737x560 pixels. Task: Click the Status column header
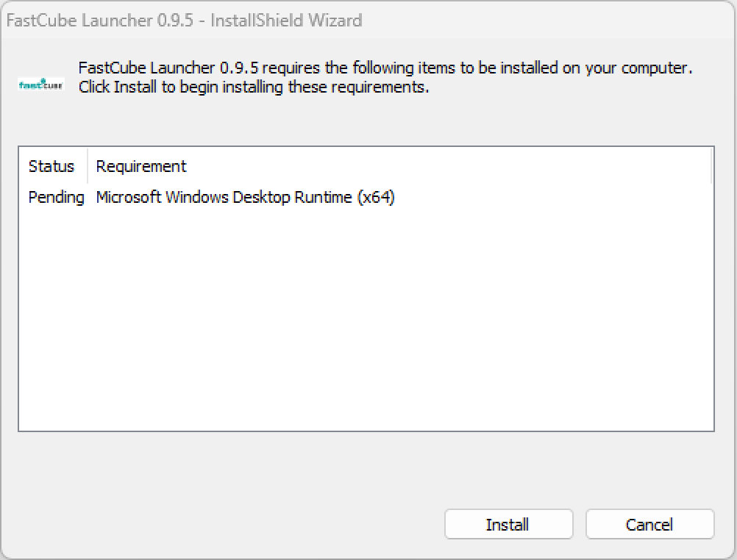pyautogui.click(x=51, y=166)
